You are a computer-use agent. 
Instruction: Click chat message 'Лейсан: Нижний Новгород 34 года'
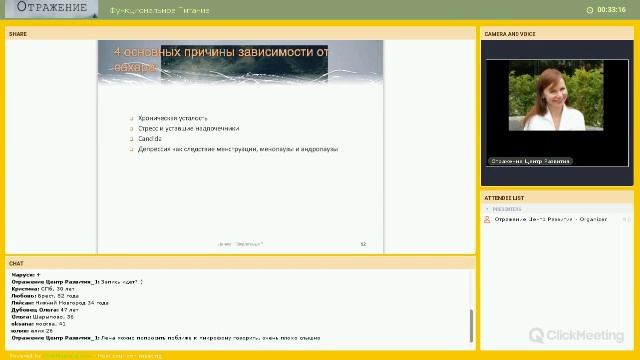(60, 303)
